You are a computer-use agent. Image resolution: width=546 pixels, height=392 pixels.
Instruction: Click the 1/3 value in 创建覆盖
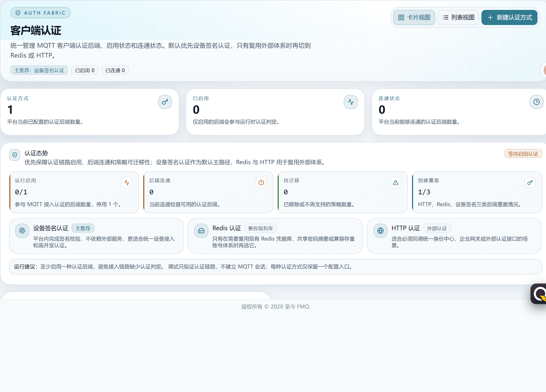click(x=424, y=192)
